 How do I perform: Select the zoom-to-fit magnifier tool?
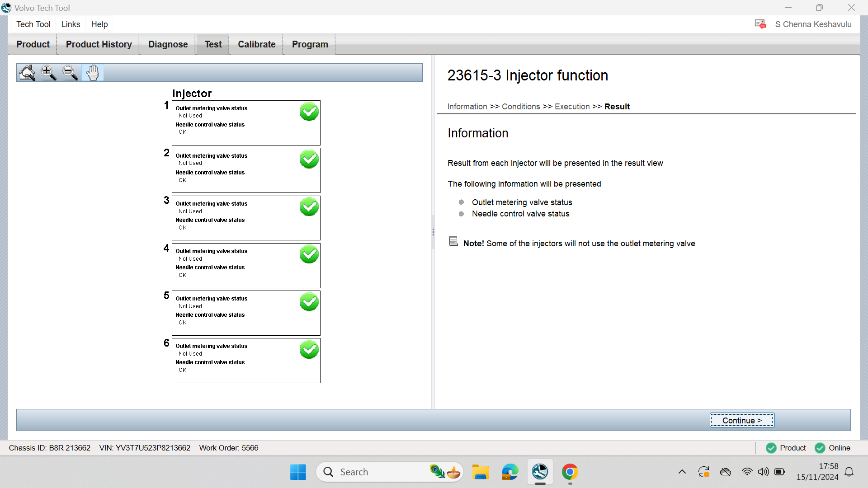(27, 73)
